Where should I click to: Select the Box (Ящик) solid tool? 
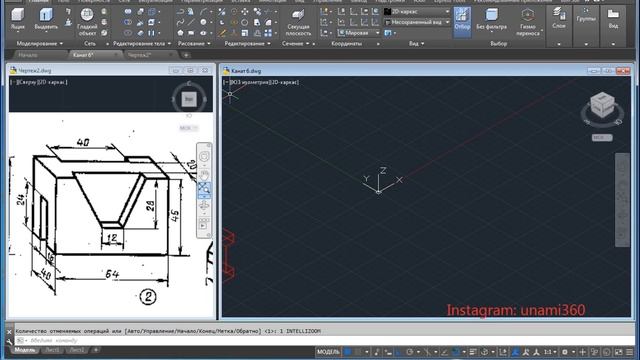point(18,18)
